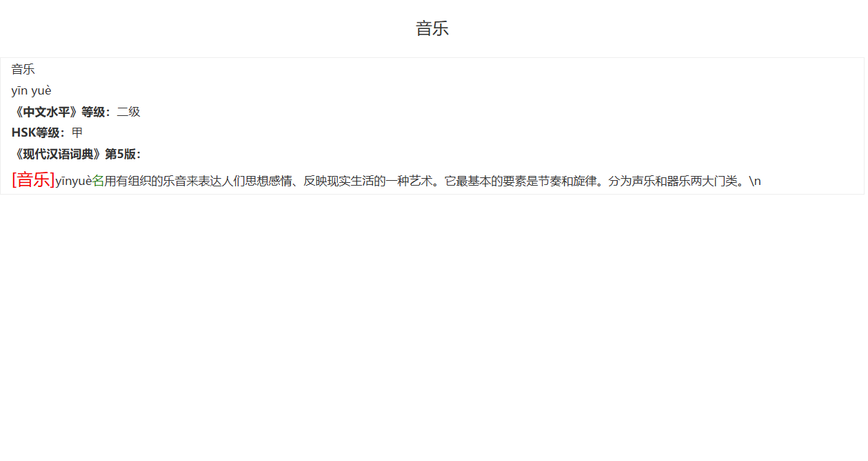
Task: Select the phrase 两大门类 in the definition
Action: coord(714,182)
